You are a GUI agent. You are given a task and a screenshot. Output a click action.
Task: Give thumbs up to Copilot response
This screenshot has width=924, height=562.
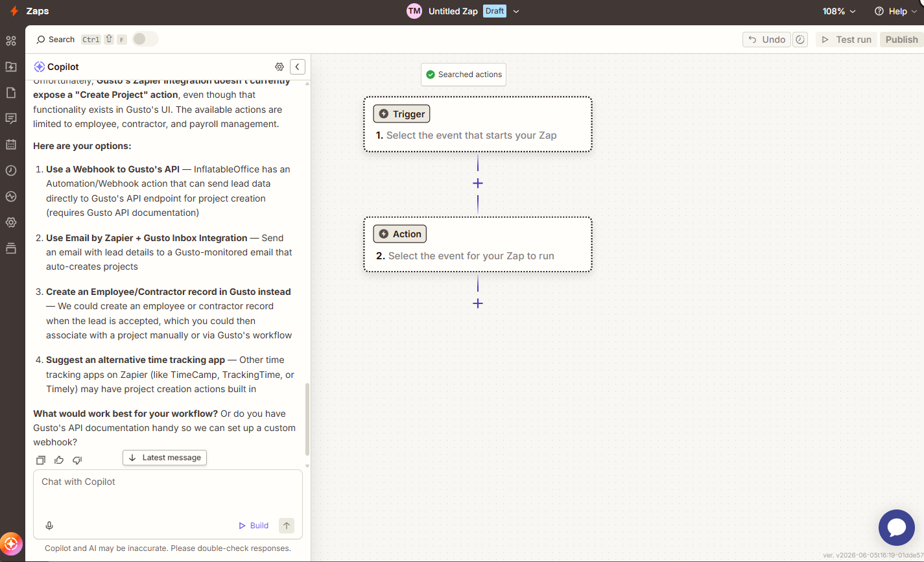(x=59, y=460)
